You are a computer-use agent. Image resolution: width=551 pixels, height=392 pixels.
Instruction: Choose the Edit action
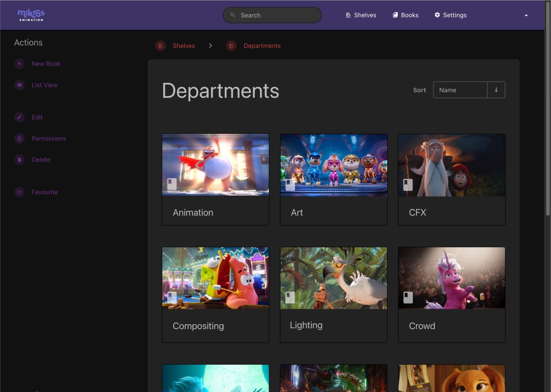coord(37,117)
